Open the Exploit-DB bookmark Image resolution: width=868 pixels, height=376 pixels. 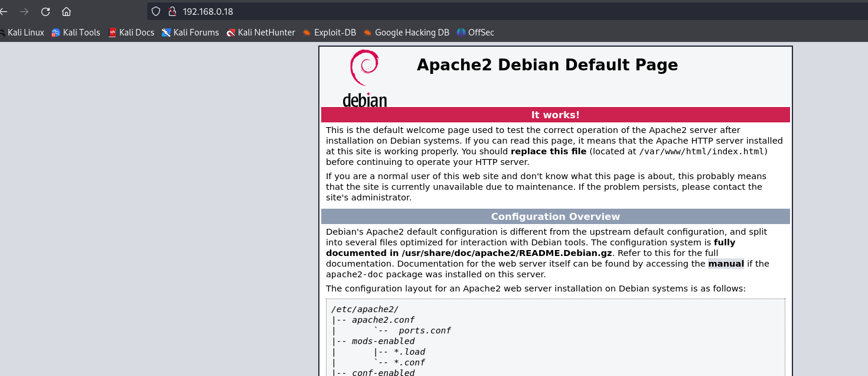pos(329,33)
